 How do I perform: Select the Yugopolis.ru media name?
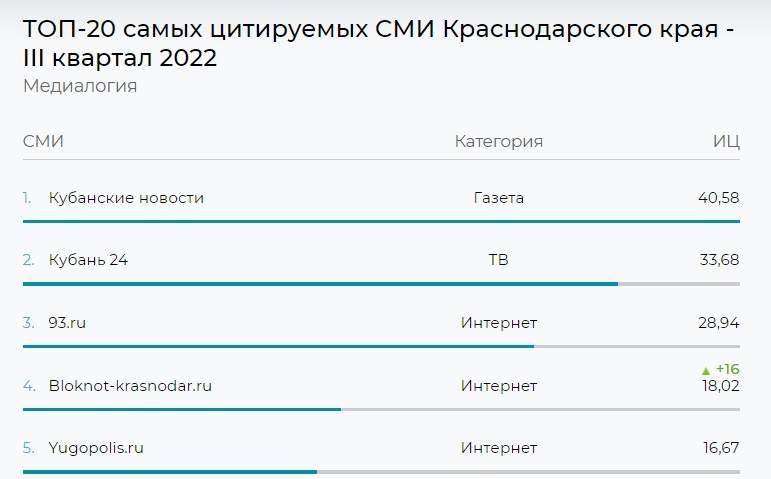[96, 448]
